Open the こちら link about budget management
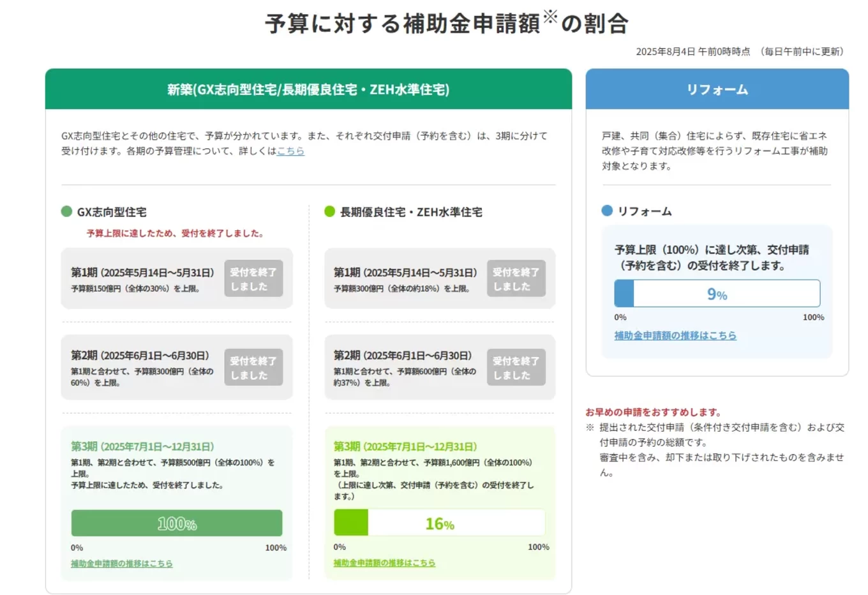868x595 pixels. [290, 151]
